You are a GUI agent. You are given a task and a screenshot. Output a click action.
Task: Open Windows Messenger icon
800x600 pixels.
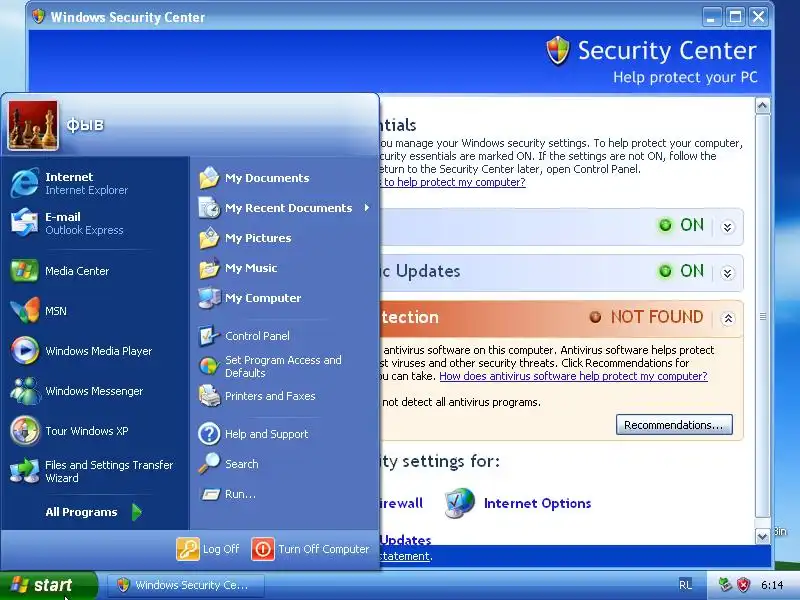24,391
